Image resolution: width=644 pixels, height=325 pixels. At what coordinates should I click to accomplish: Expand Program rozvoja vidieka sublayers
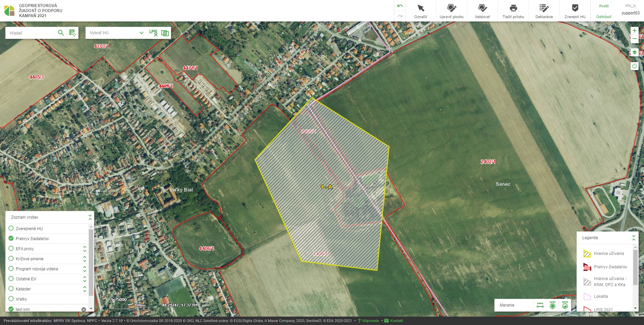[x=85, y=269]
